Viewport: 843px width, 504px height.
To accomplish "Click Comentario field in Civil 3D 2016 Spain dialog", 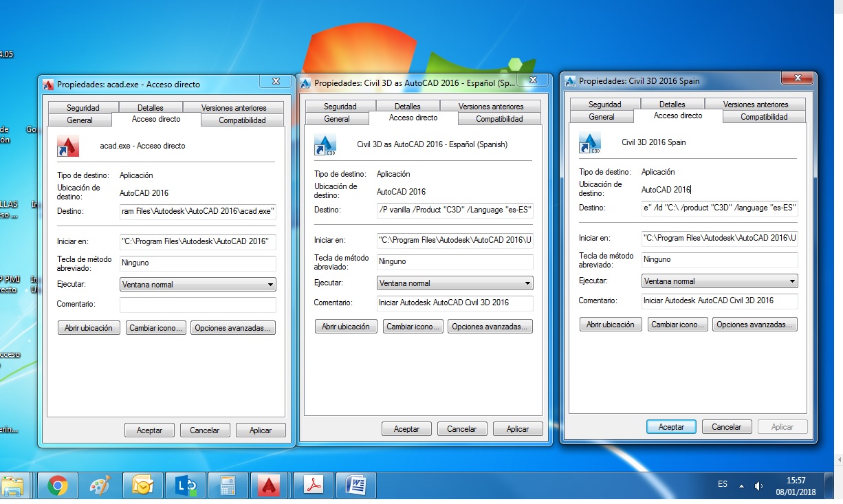I will point(720,300).
